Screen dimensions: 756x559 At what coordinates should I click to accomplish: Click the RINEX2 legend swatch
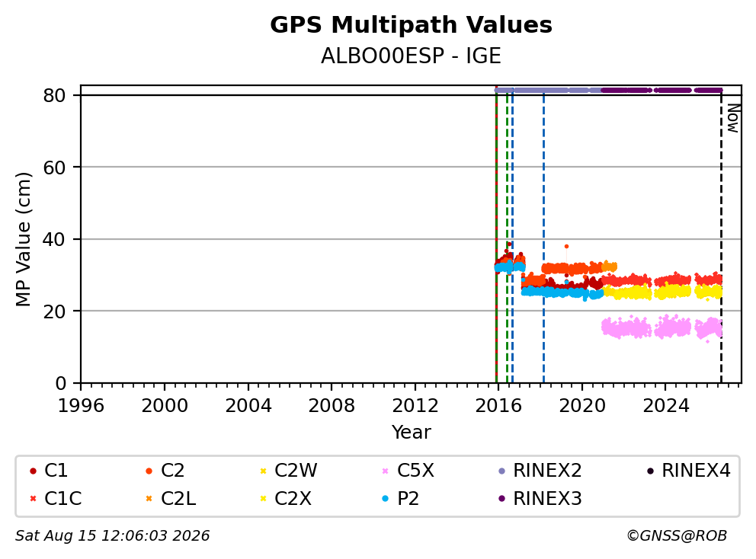502,471
